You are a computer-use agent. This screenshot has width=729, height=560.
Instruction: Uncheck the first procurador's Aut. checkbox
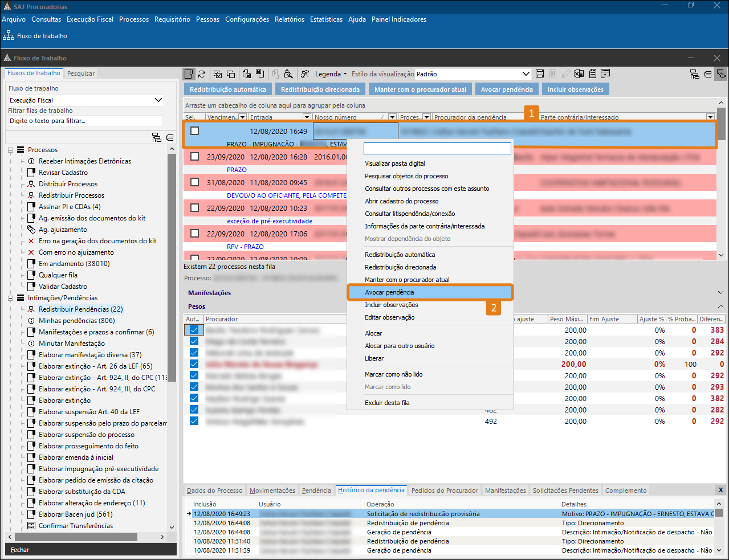pos(194,330)
